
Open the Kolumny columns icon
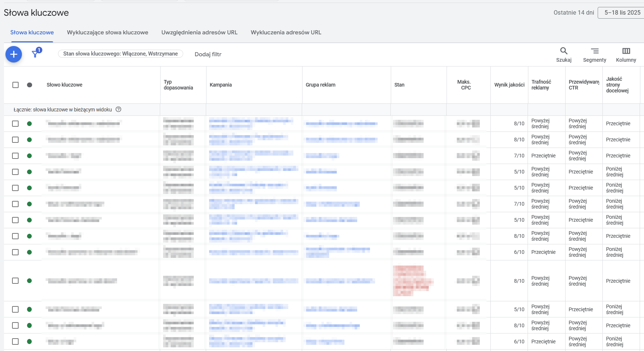(626, 51)
